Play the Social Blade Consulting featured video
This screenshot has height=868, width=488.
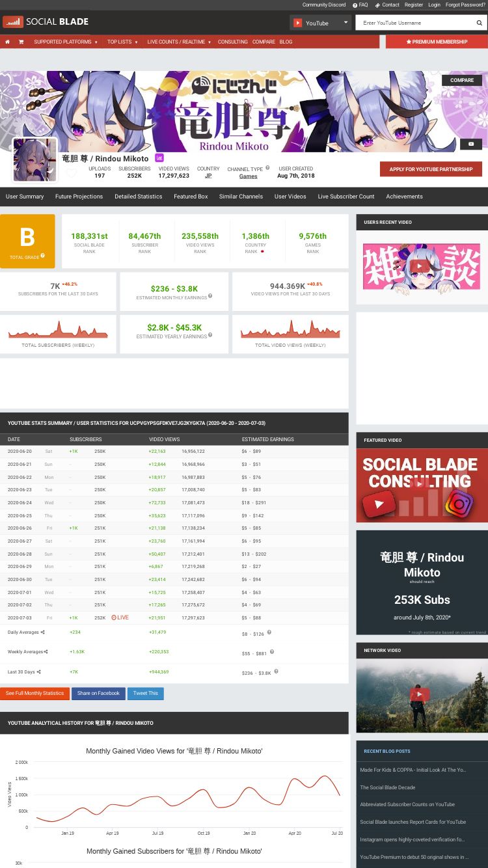[x=422, y=485]
